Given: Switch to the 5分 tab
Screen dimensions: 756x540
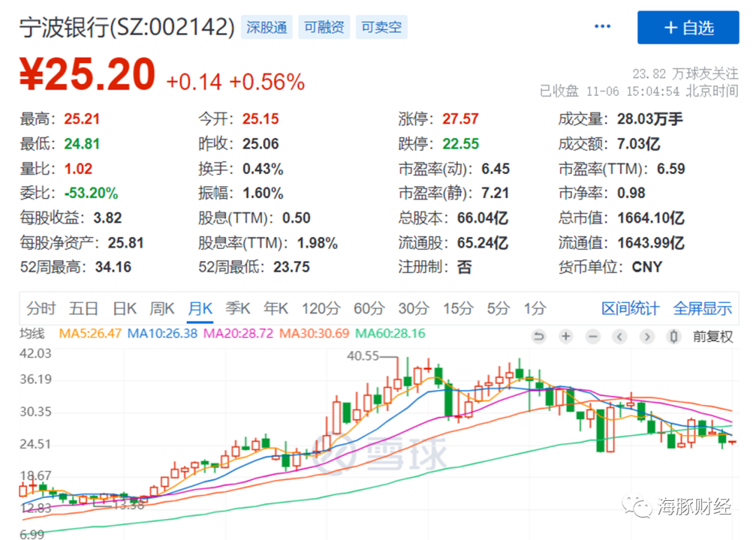Looking at the screenshot, I should point(498,308).
